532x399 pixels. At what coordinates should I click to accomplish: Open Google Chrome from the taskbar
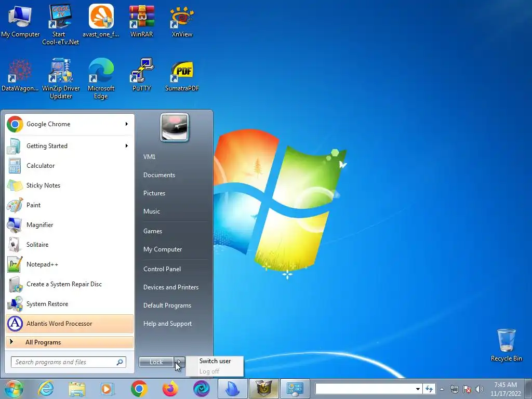pos(139,389)
